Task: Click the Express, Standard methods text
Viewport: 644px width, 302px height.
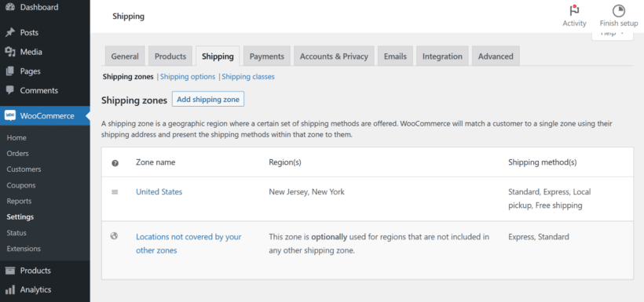Action: 539,237
